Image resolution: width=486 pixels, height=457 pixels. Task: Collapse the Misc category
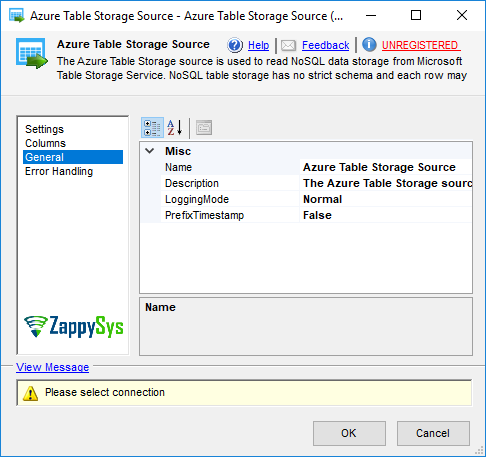tap(150, 151)
